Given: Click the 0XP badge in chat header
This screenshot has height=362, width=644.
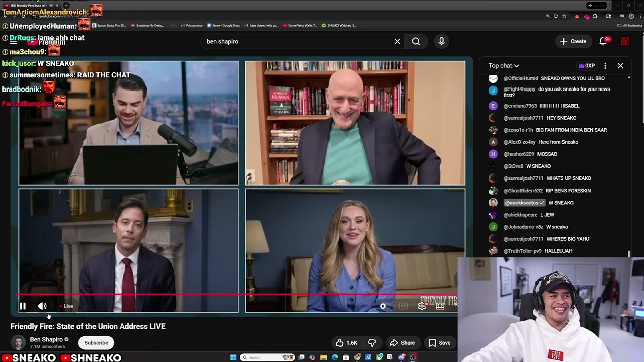Looking at the screenshot, I should (587, 66).
